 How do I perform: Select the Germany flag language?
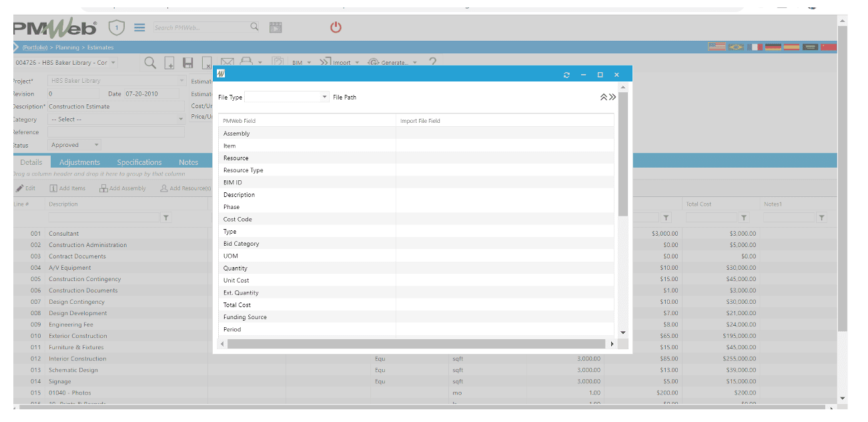tap(773, 47)
